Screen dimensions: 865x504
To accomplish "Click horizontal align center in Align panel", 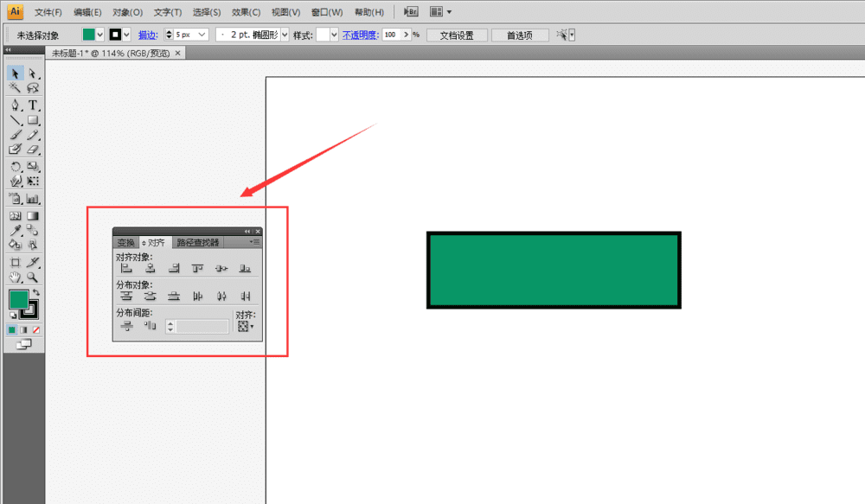I will pyautogui.click(x=150, y=269).
